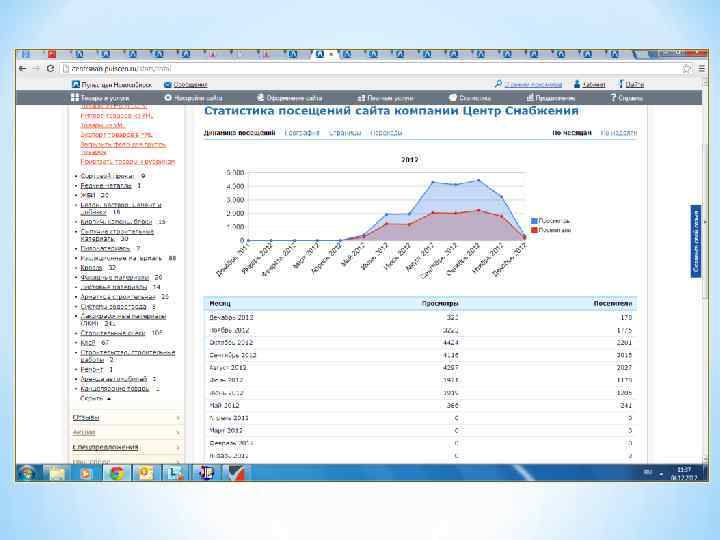This screenshot has height=540, width=720.
Task: Select the Динамика посещений tab
Action: pos(239,133)
